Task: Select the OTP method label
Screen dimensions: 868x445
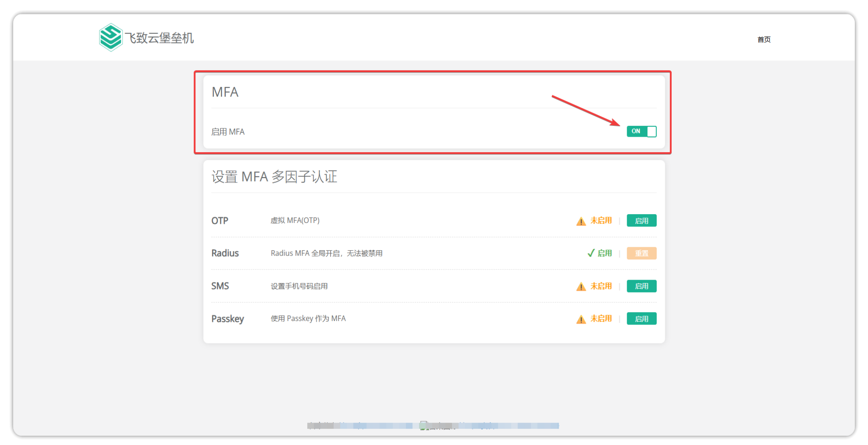Action: pos(220,221)
